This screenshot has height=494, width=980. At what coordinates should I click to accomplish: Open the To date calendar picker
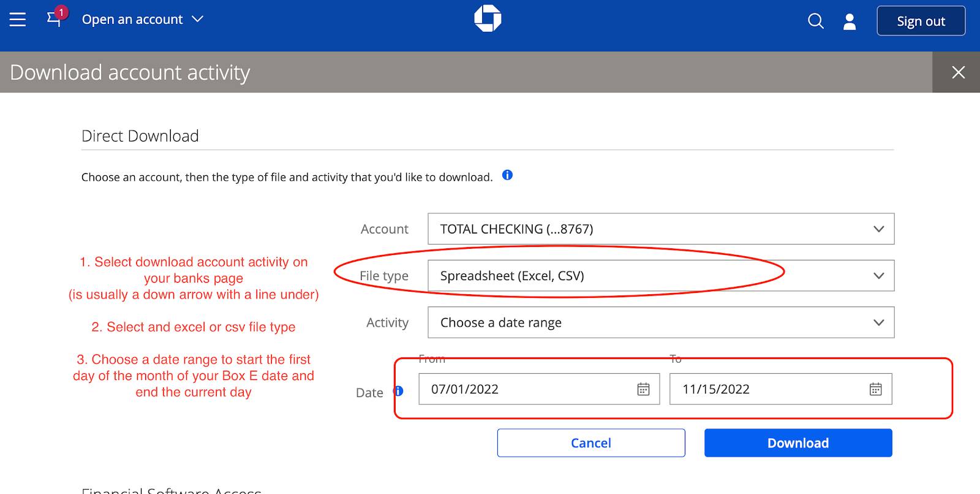(875, 389)
